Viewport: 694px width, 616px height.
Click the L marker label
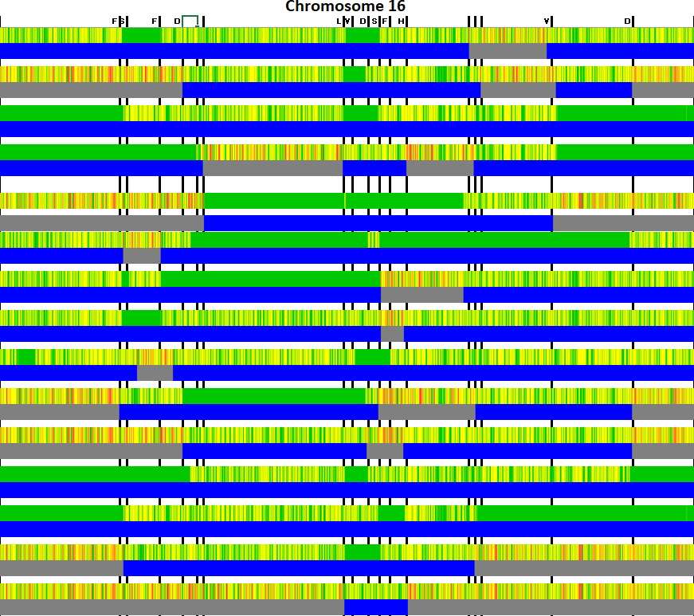point(339,21)
